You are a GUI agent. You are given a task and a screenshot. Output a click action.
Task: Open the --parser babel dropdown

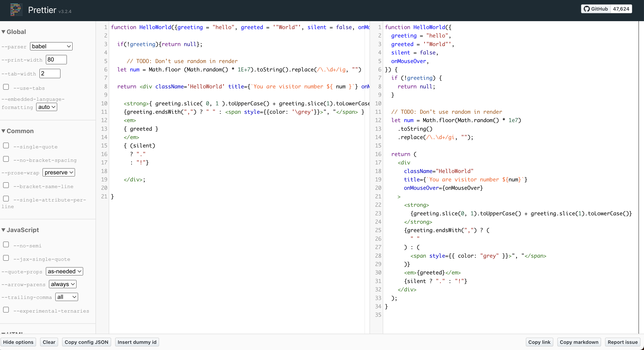point(51,46)
